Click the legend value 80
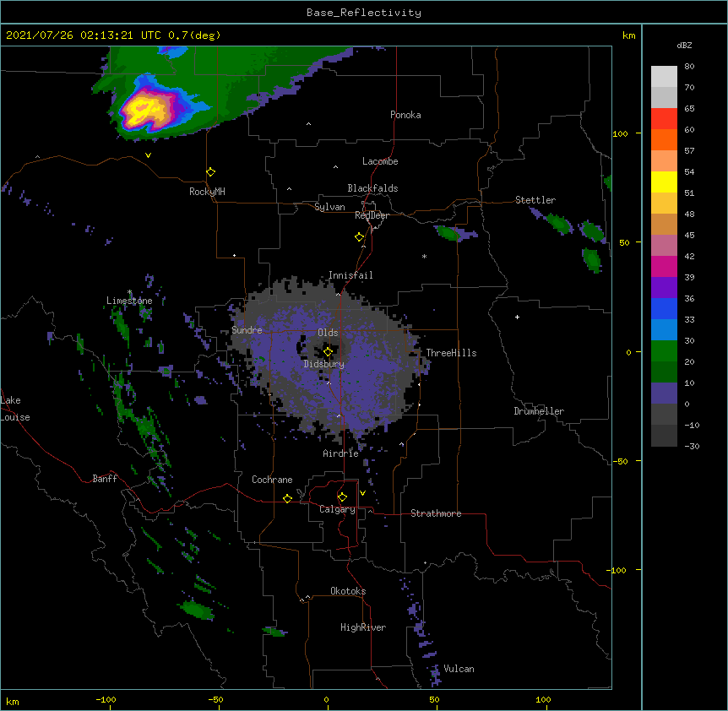728x711 pixels. 689,67
